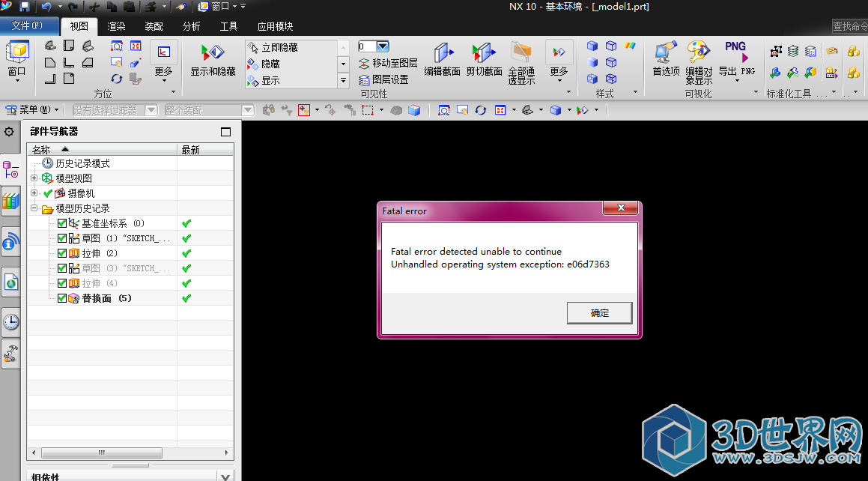Toggle checkbox for Extrude (2) feature
This screenshot has height=481, width=868.
click(62, 253)
